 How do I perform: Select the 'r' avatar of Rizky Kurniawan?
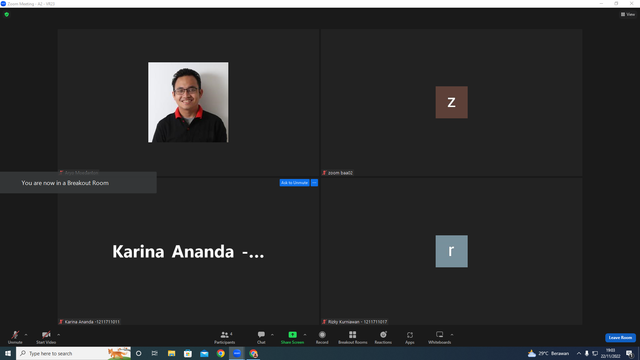pyautogui.click(x=451, y=251)
